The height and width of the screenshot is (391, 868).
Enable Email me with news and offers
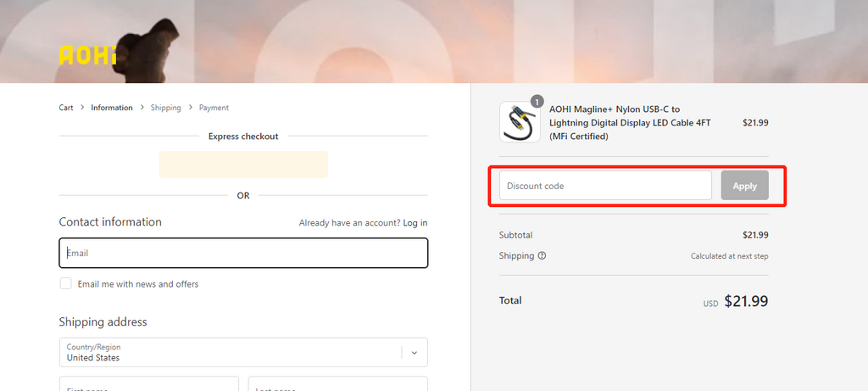pyautogui.click(x=65, y=284)
